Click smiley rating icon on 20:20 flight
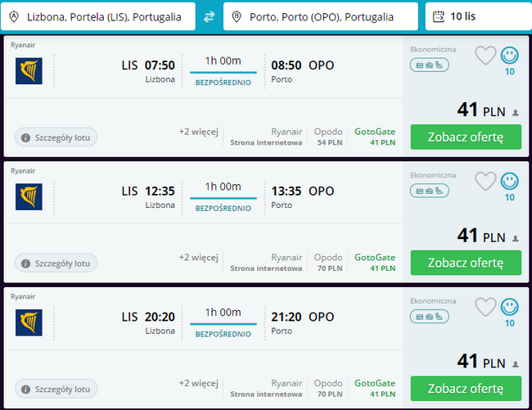This screenshot has height=410, width=532. coord(509,307)
